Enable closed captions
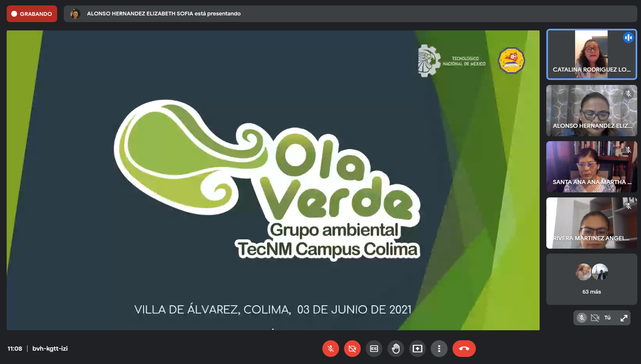 point(374,349)
